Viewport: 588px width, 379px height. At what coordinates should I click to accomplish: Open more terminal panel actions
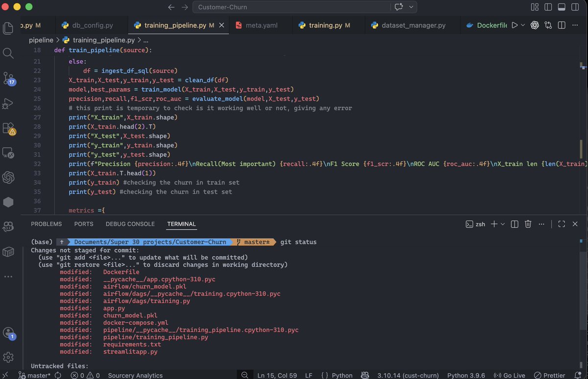click(x=541, y=224)
